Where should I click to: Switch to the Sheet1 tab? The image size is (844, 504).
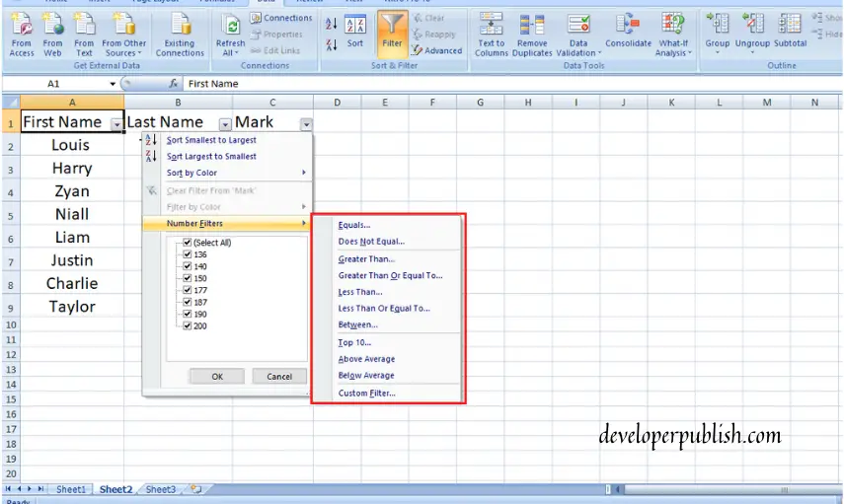(x=71, y=489)
